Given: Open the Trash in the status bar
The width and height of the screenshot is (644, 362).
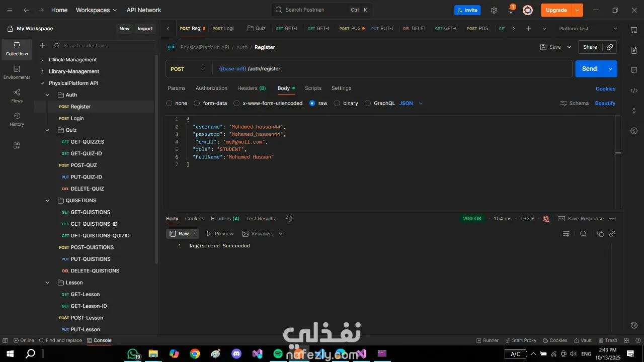Looking at the screenshot, I should 608,340.
